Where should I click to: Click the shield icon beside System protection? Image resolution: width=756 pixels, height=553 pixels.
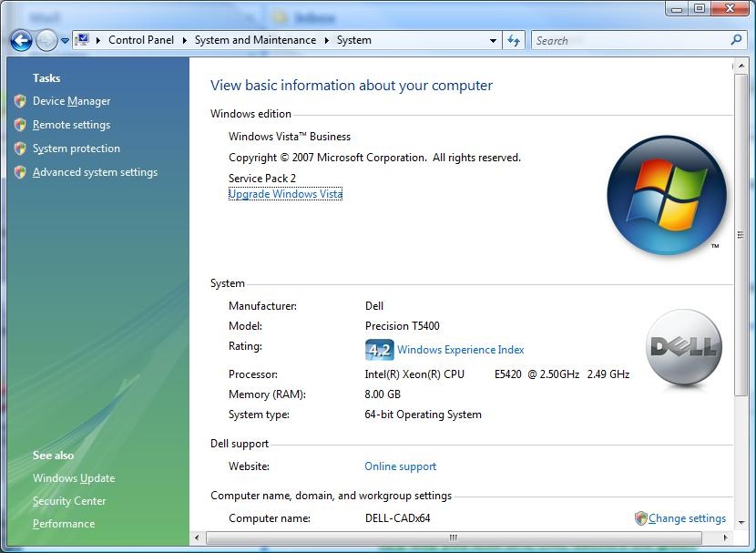tap(20, 148)
